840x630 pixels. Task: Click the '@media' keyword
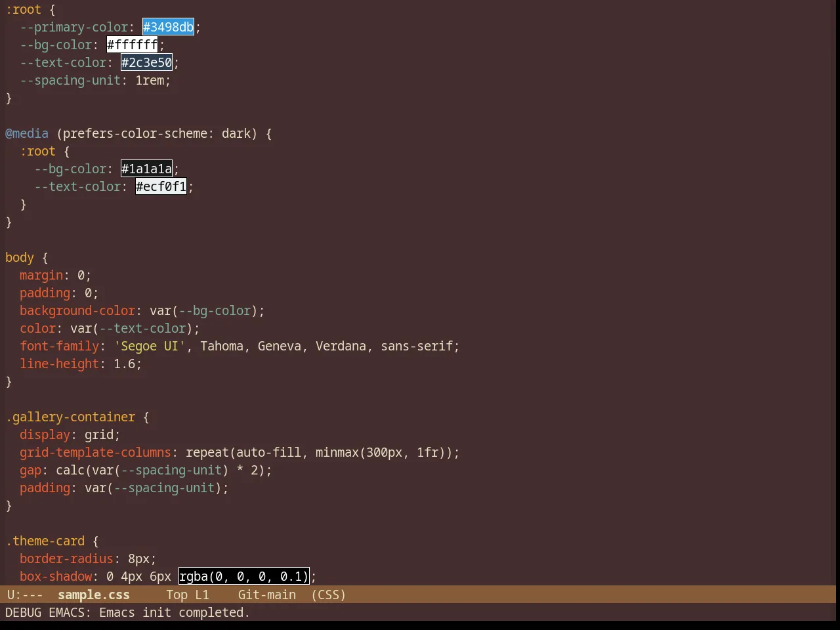point(27,133)
